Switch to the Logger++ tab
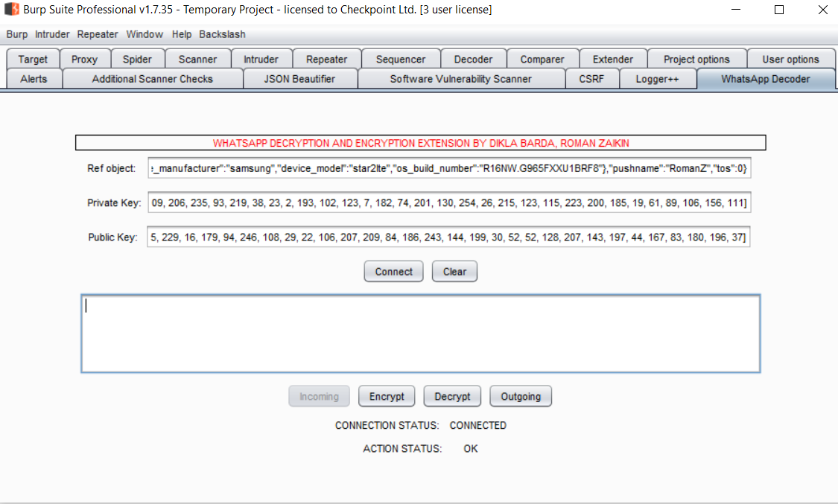This screenshot has height=504, width=838. (x=657, y=79)
